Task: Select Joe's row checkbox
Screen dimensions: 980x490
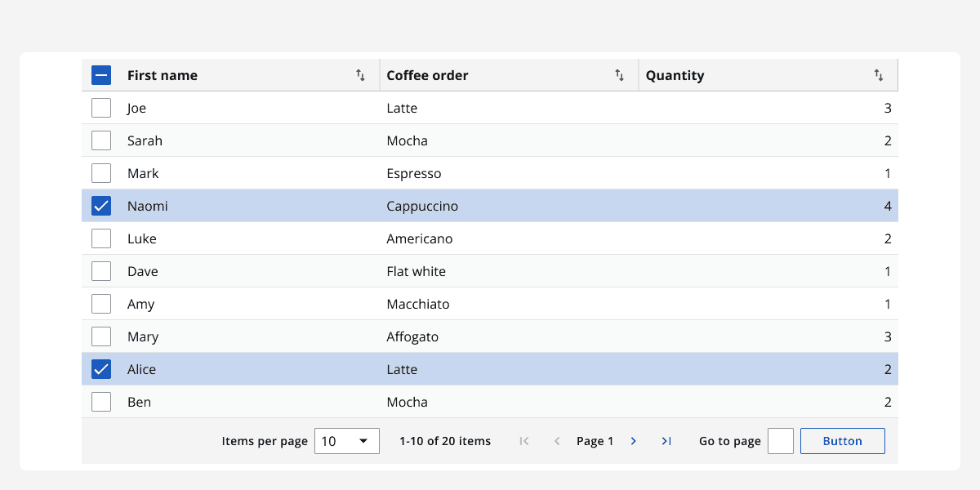Action: (100, 107)
